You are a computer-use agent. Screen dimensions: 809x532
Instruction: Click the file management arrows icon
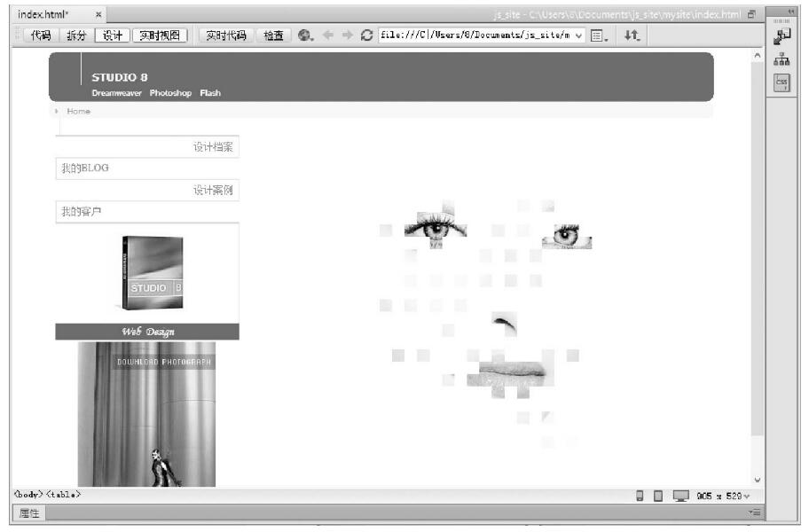(x=632, y=35)
